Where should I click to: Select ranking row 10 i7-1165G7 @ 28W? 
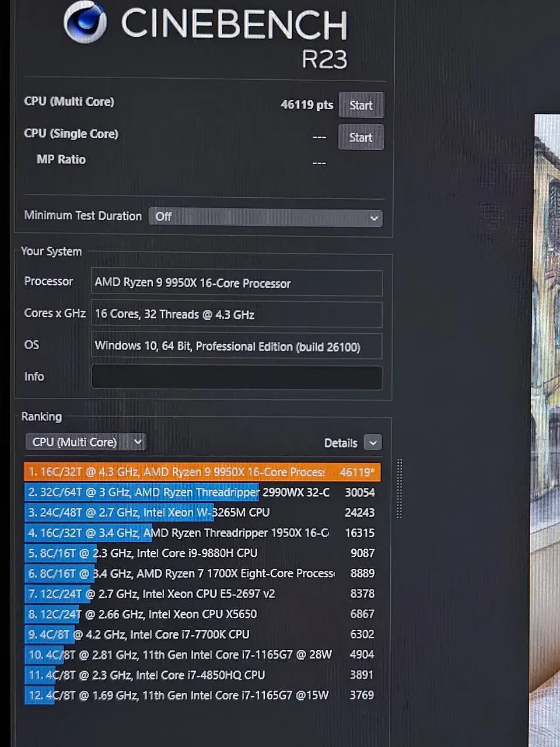pos(202,655)
